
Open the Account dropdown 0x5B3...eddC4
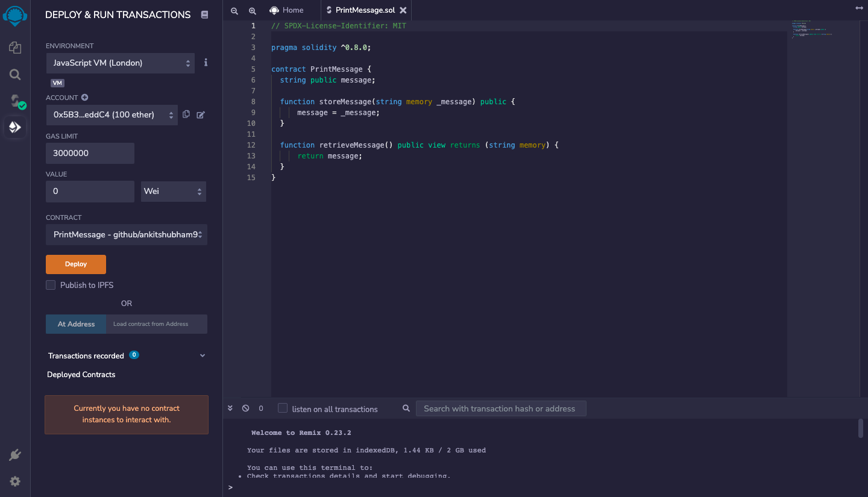pyautogui.click(x=112, y=114)
